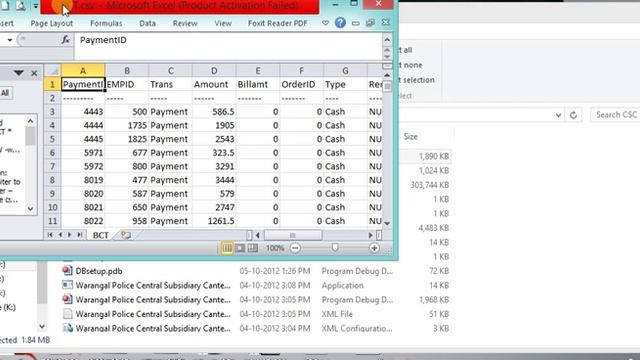
Task: Click the zoom in plus button
Action: 374,248
